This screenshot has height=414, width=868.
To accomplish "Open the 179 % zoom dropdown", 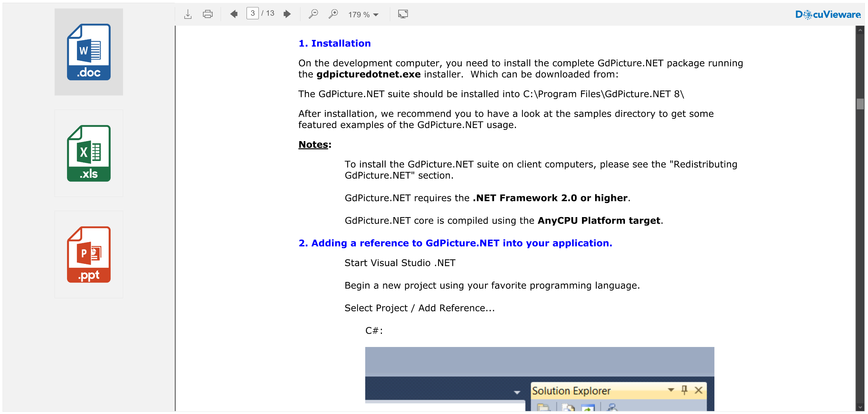I will [363, 14].
